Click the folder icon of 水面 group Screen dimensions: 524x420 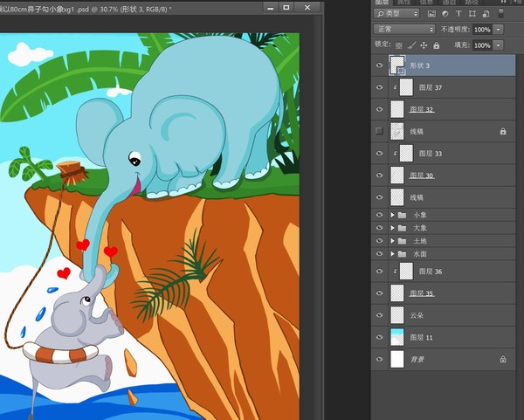(x=402, y=254)
